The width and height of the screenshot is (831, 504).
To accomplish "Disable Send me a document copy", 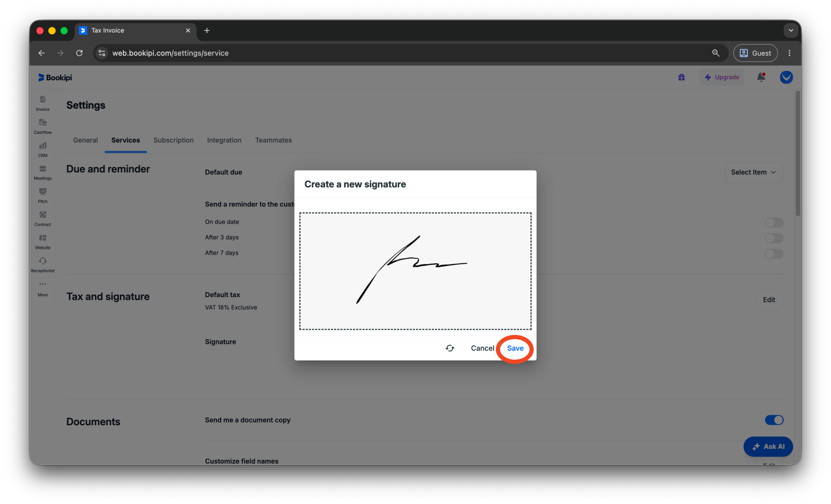I will [x=774, y=420].
